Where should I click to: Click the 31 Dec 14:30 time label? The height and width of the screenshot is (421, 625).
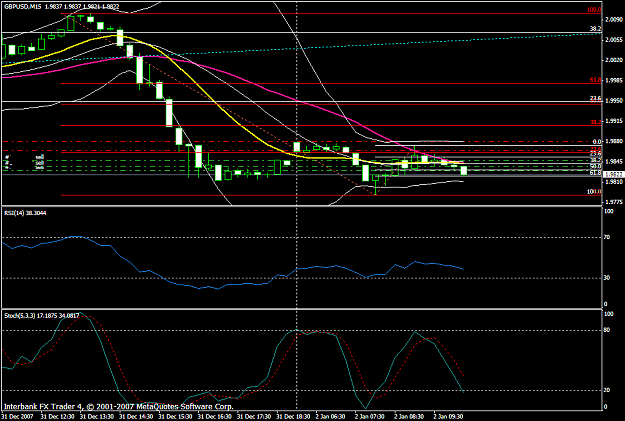tap(136, 417)
